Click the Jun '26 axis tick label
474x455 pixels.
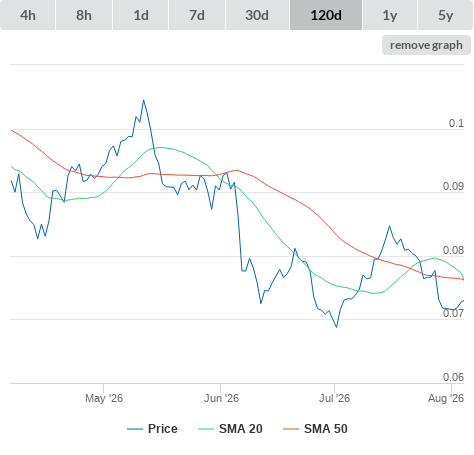pyautogui.click(x=221, y=398)
